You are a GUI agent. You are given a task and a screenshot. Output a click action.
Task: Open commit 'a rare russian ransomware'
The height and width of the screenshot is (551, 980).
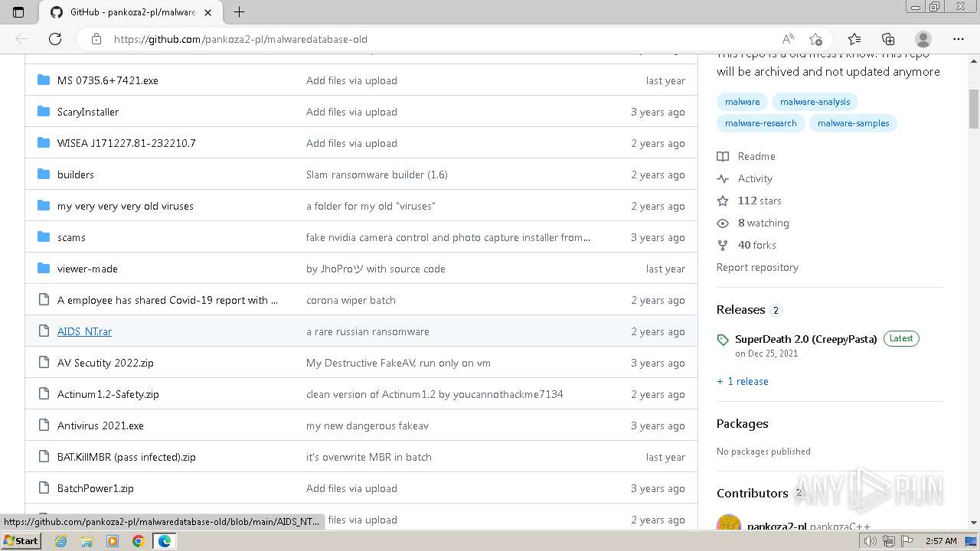(x=367, y=331)
